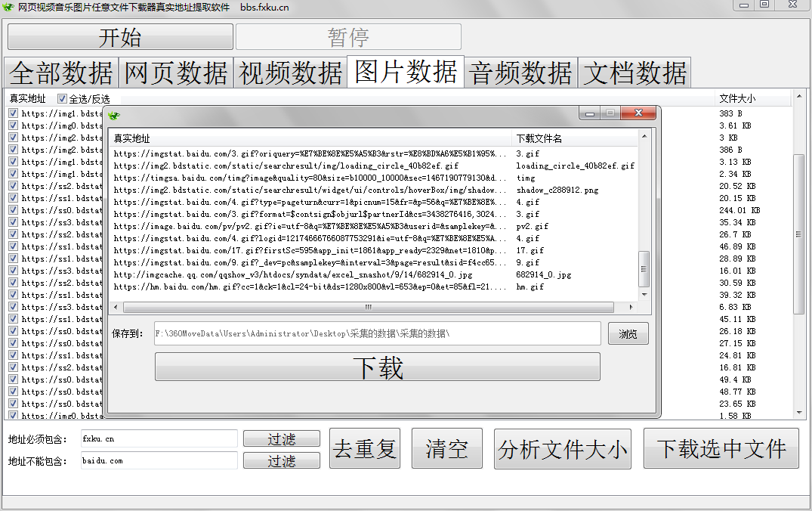Select the hm.gif file row
Viewport: 812px width, 511px height.
373,286
